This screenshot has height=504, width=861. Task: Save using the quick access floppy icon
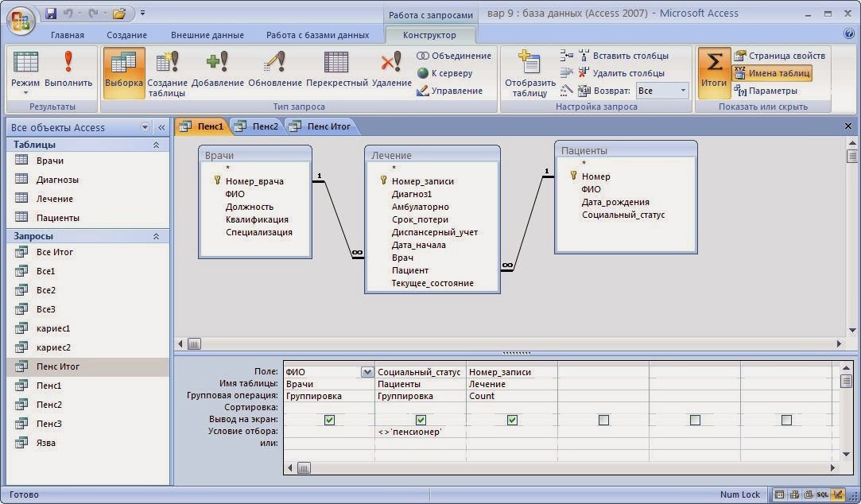pyautogui.click(x=51, y=13)
